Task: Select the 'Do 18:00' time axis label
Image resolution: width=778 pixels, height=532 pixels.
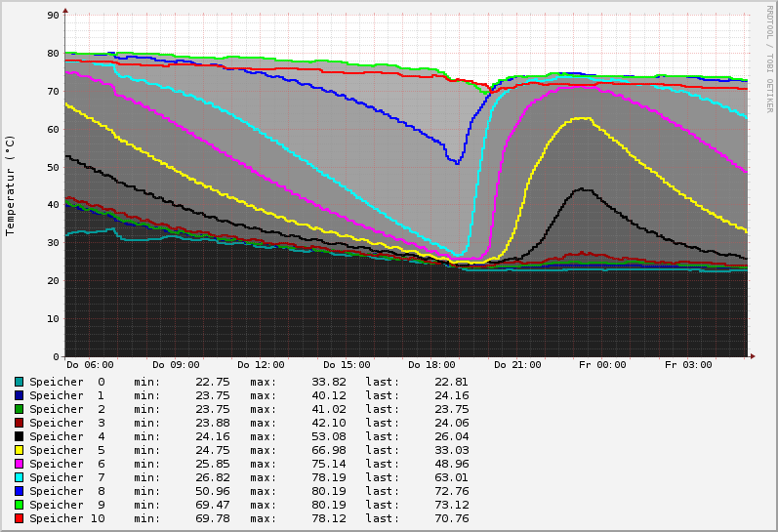Action: pos(431,365)
